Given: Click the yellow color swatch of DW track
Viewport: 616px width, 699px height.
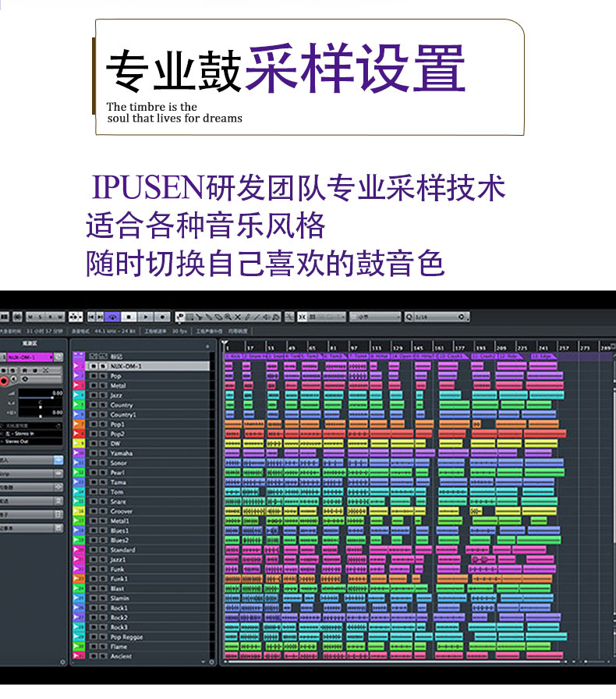Looking at the screenshot, I should point(79,443).
